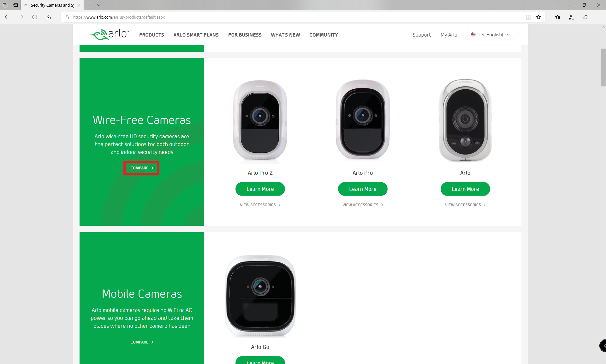606x364 pixels.
Task: Click the PRODUCTS menu item
Action: click(x=151, y=35)
